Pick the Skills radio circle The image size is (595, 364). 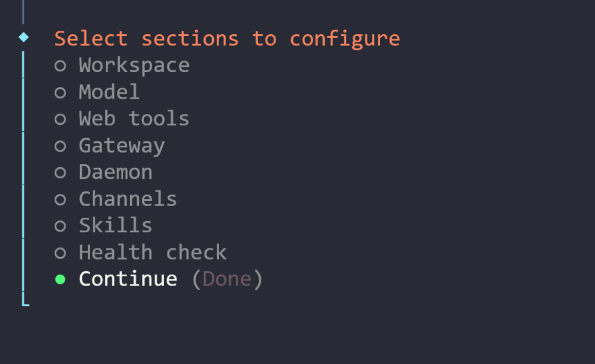(x=60, y=226)
